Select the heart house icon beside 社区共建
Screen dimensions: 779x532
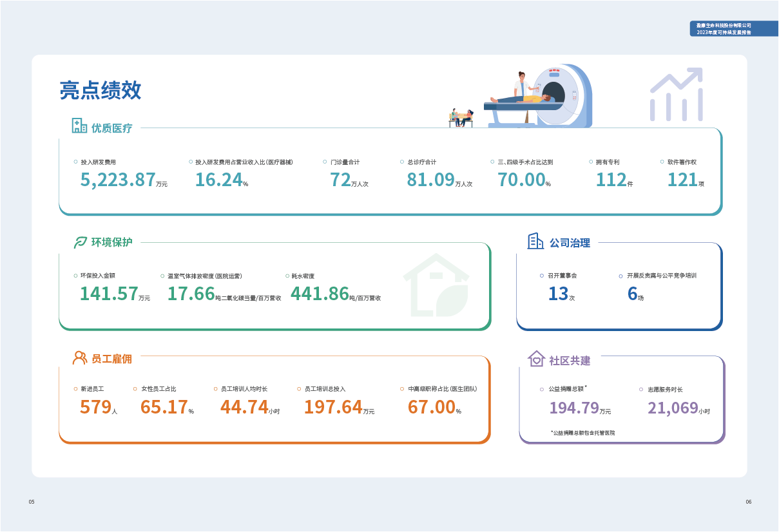click(536, 359)
